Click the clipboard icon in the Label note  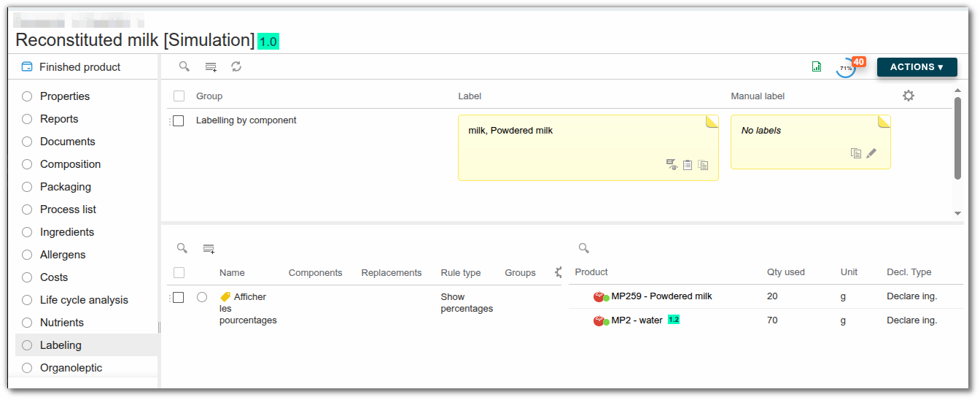coord(688,165)
